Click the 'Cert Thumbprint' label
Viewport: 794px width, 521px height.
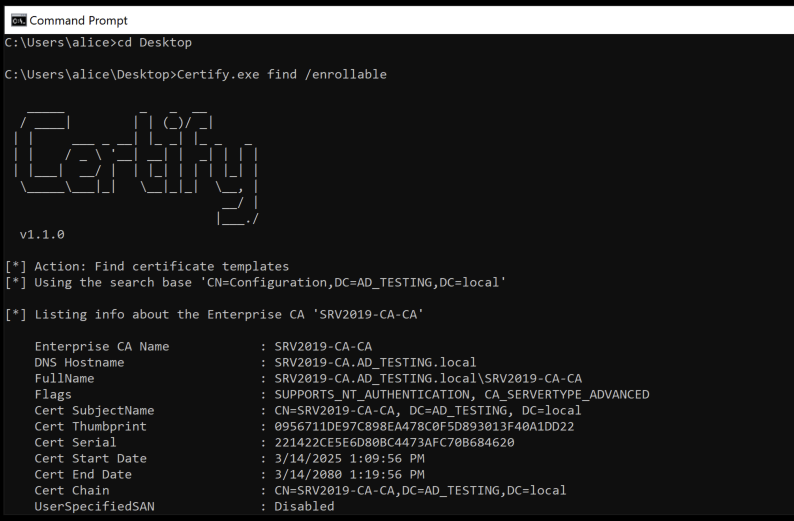(x=91, y=427)
